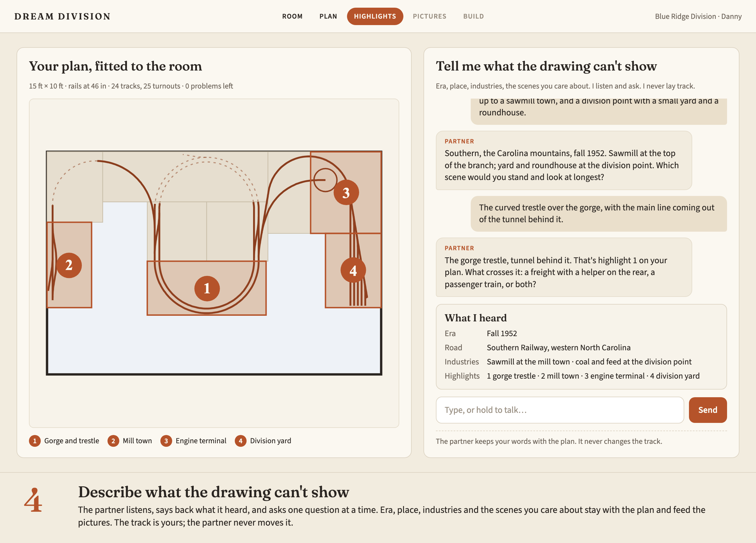Open the Room tab

(x=292, y=16)
